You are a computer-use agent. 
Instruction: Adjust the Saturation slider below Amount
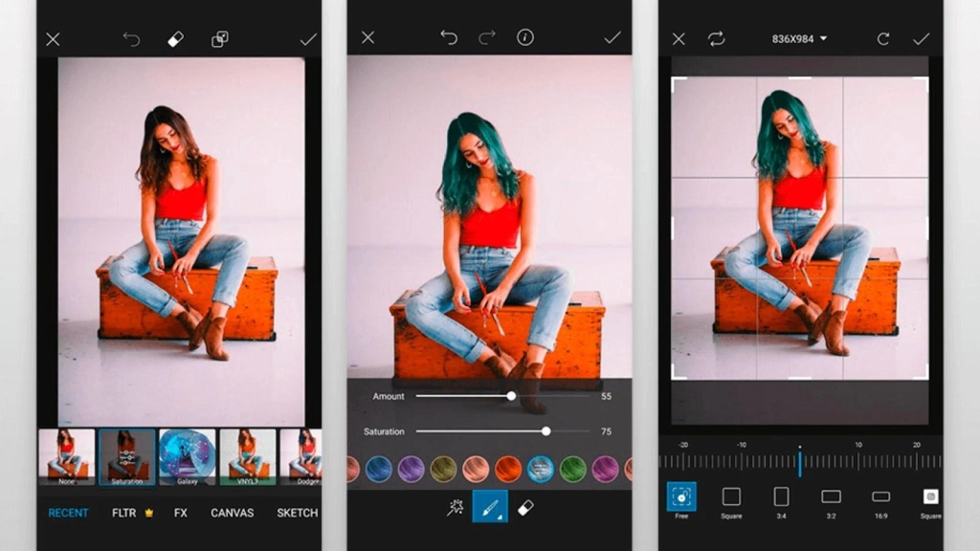coord(502,431)
